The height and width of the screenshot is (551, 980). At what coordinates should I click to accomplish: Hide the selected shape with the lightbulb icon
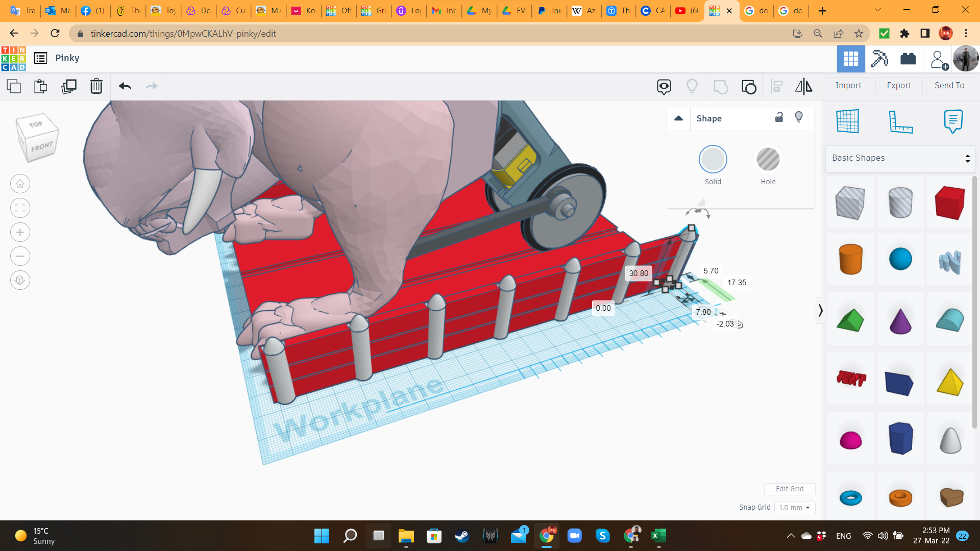799,117
